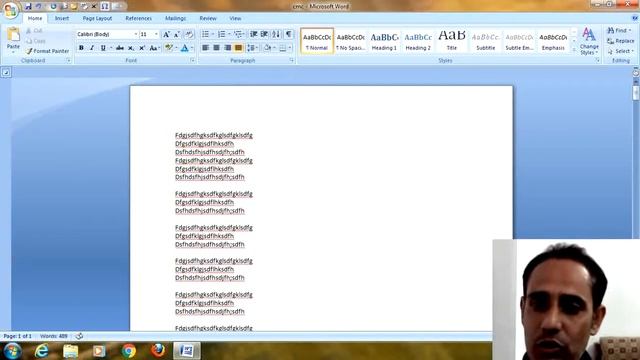Click the Format Painter button
Screen dimensions: 640x360
(47, 51)
